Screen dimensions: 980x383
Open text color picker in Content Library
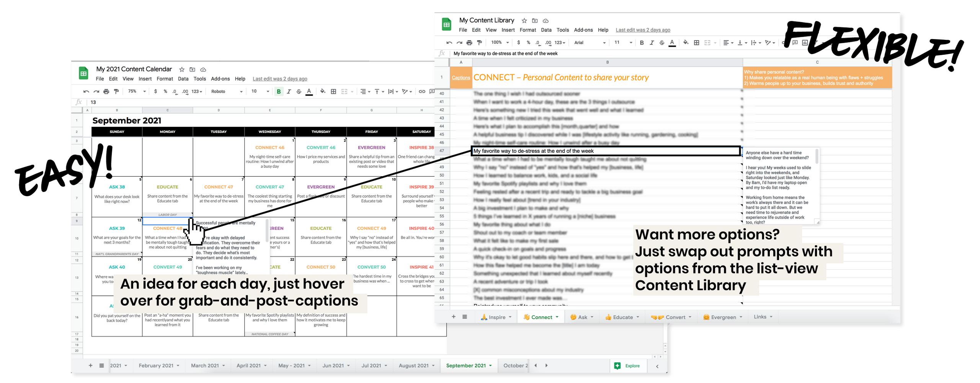click(672, 43)
